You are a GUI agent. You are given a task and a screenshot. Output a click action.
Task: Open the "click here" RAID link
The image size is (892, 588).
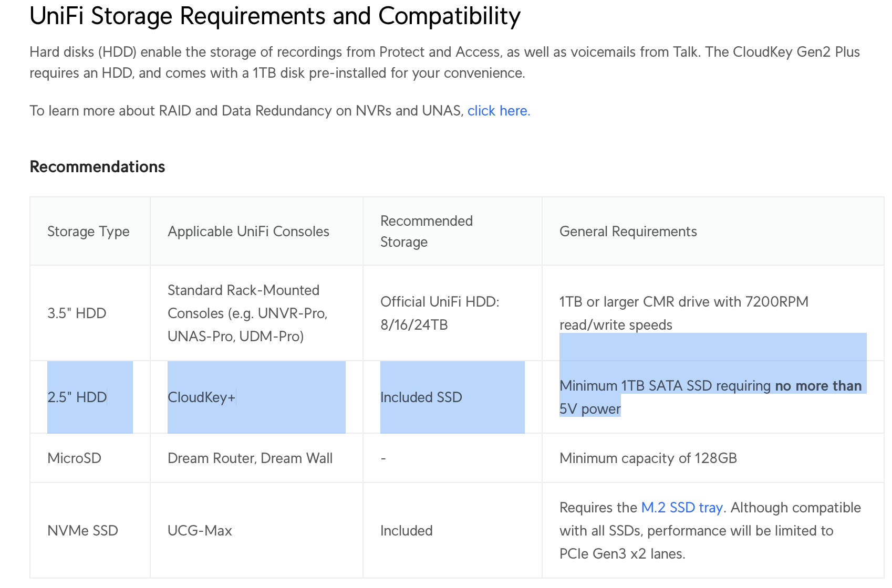[499, 111]
